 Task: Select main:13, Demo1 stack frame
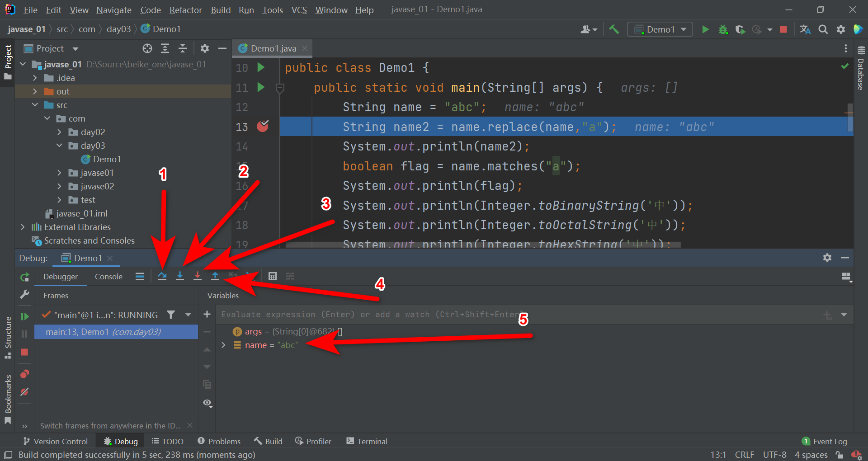tap(116, 332)
